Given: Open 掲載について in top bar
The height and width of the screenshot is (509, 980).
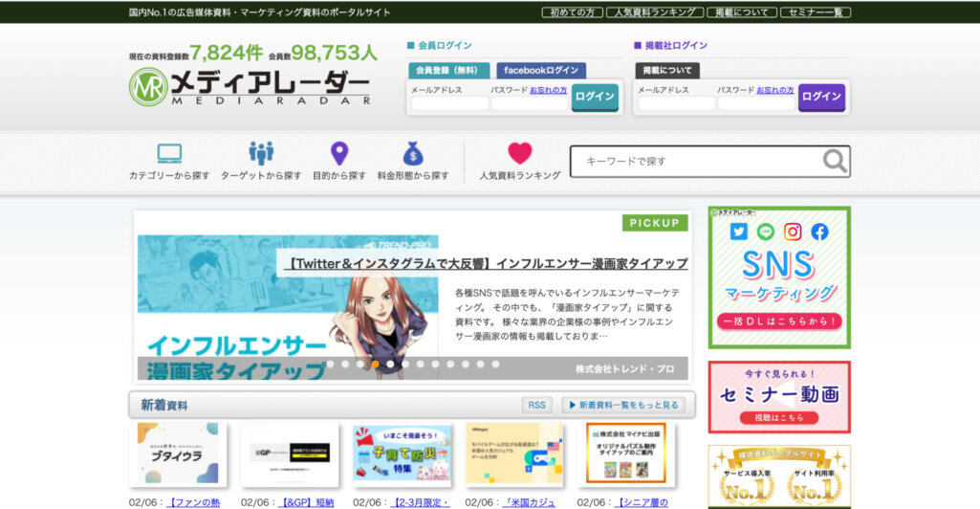Looking at the screenshot, I should click(x=741, y=12).
